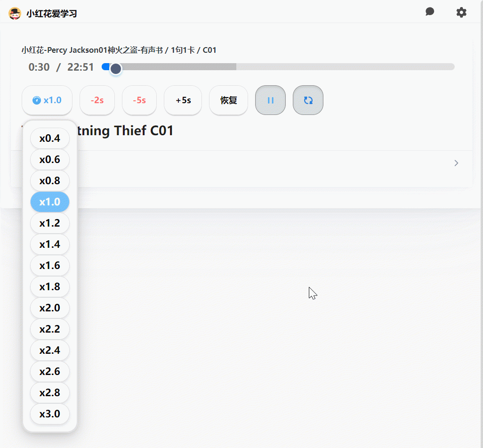The image size is (483, 448).
Task: Select the fastest x3.0 speed
Action: click(x=50, y=414)
